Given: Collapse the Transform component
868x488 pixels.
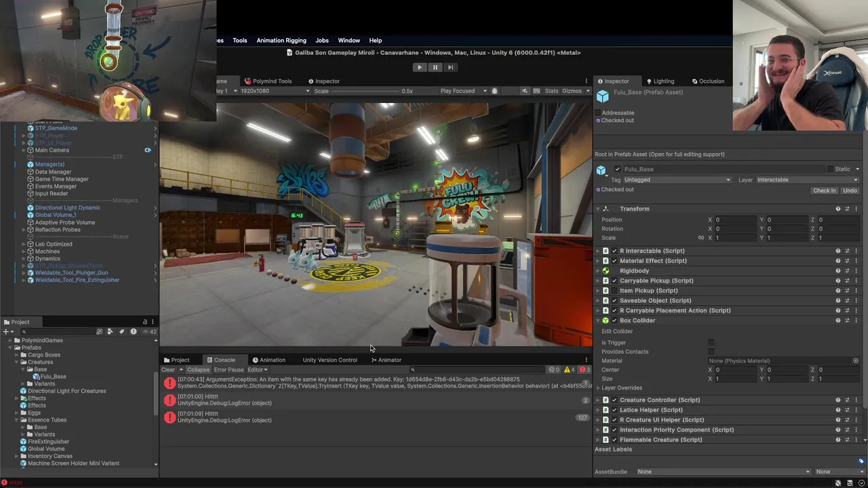Looking at the screenshot, I should 597,209.
